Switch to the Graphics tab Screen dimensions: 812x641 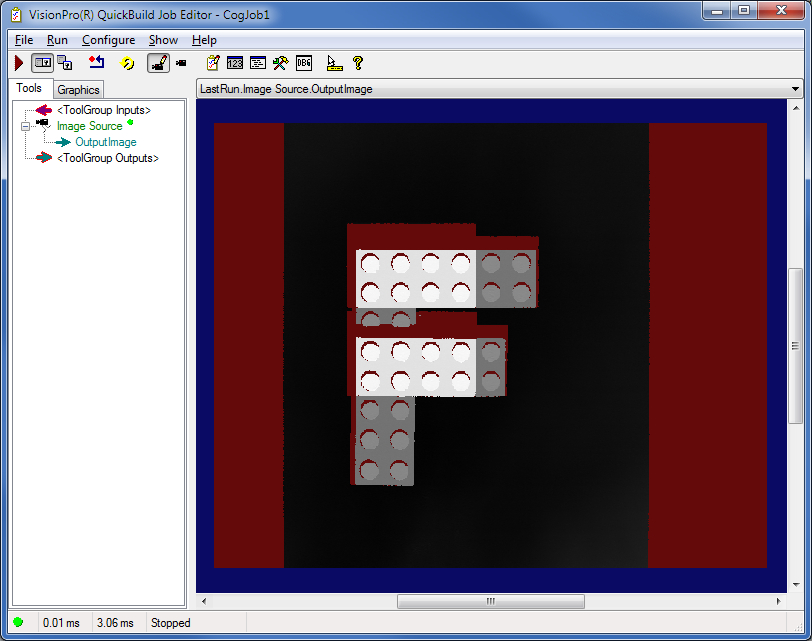78,90
